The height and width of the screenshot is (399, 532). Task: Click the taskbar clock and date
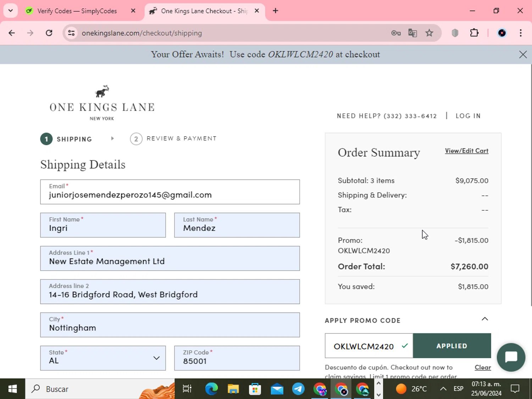tap(486, 389)
